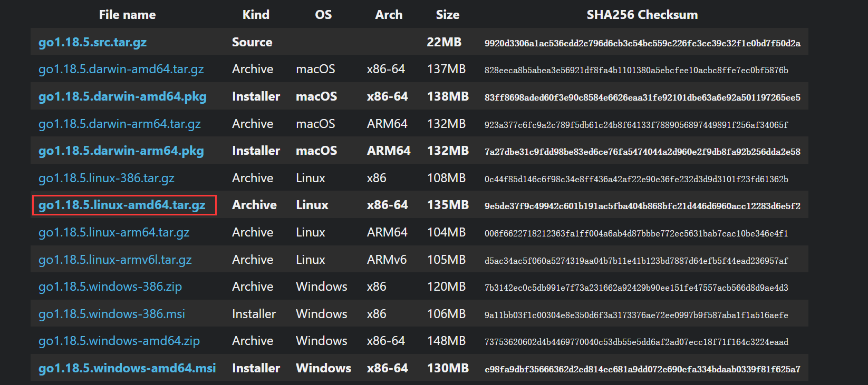The image size is (868, 385).
Task: Click the Size column header
Action: (x=447, y=15)
